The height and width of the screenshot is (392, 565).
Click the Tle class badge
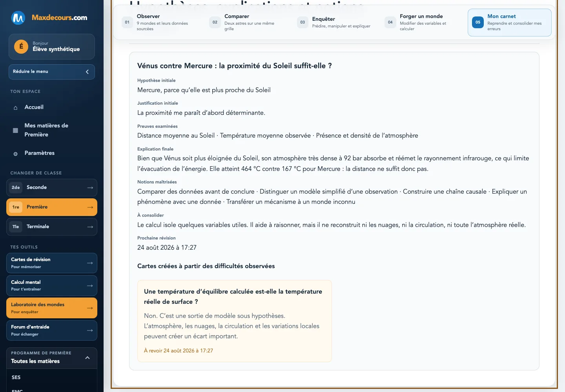click(x=16, y=227)
